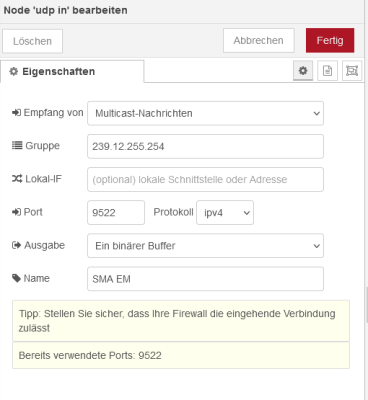This screenshot has width=368, height=400.
Task: Click the Abbrechen button
Action: [x=259, y=40]
